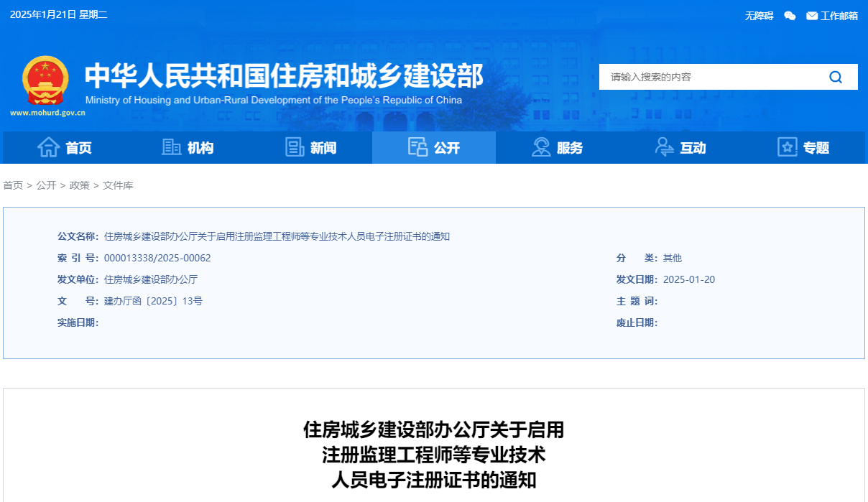868x502 pixels.
Task: Open the 公开 navigation tab
Action: (x=434, y=147)
